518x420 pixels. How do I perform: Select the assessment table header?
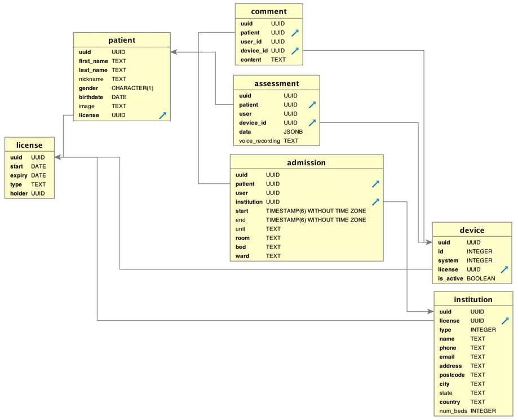pyautogui.click(x=277, y=83)
